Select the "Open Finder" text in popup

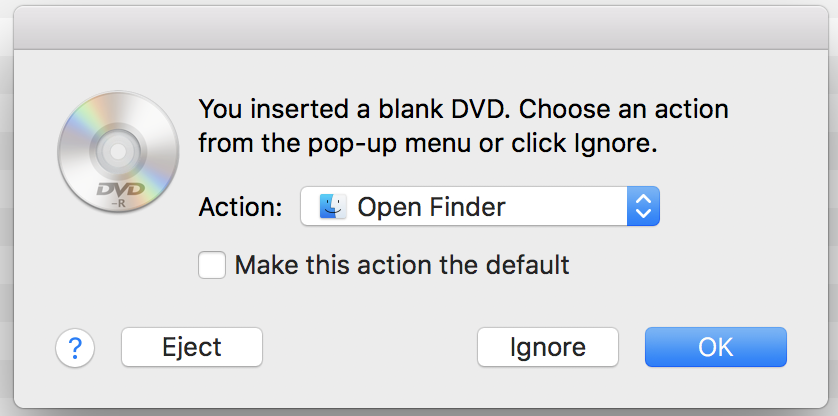pyautogui.click(x=431, y=207)
